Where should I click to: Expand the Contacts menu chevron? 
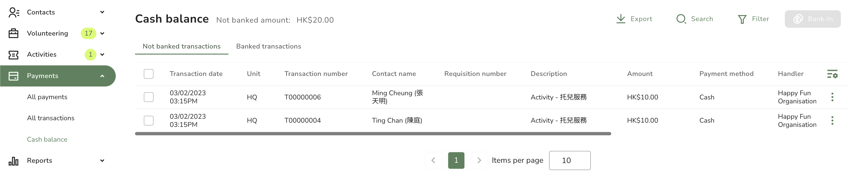tap(102, 12)
